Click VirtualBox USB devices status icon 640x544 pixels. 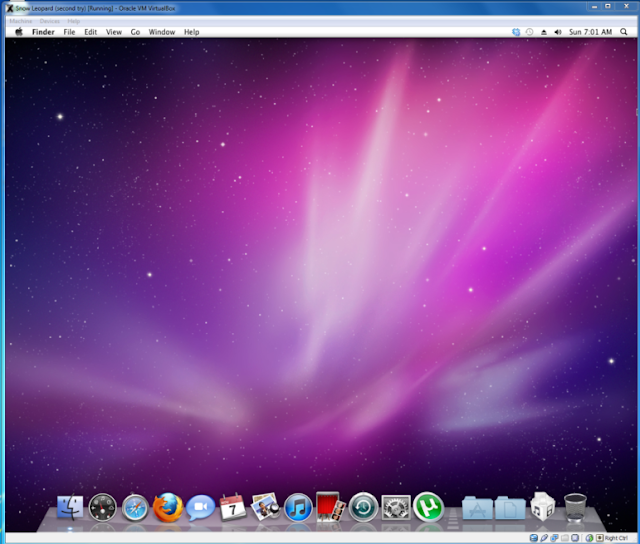(x=544, y=538)
